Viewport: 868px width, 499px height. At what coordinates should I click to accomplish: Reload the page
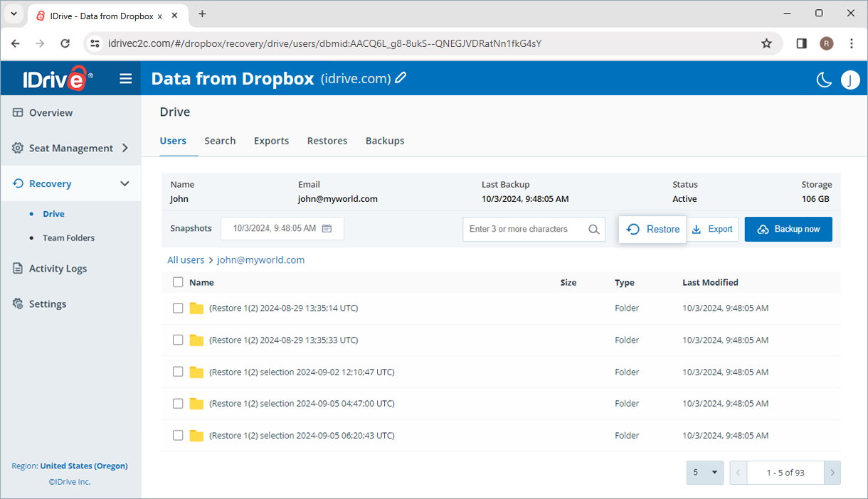65,43
